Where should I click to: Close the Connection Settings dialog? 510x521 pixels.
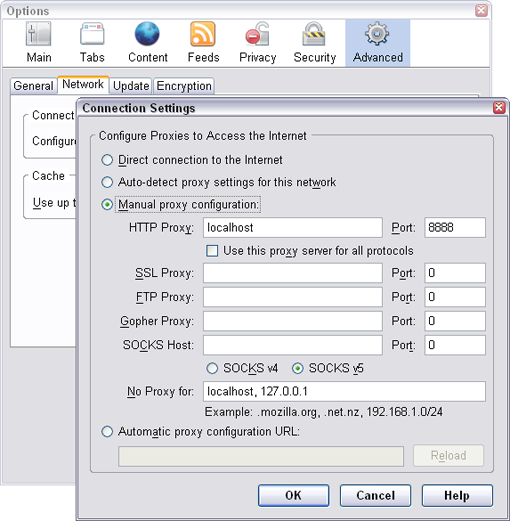499,108
